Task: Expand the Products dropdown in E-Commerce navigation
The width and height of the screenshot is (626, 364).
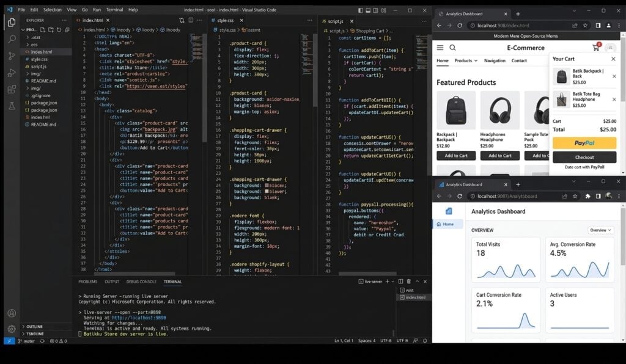Action: click(x=466, y=60)
